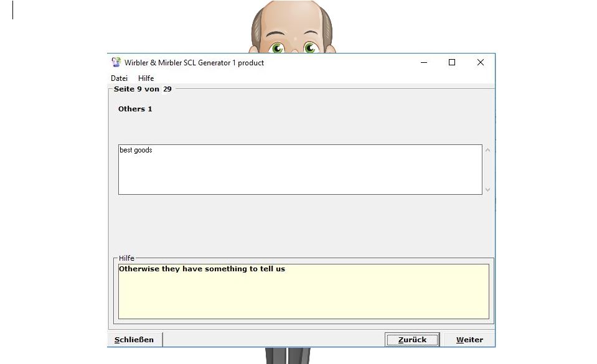Click the cartoon character's left eye
Viewport: 597px width, 364px height.
click(x=278, y=48)
